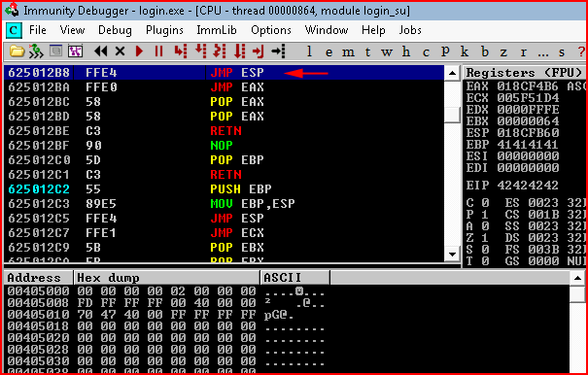Click the Step into toolbar icon
The width and height of the screenshot is (588, 375).
(181, 51)
